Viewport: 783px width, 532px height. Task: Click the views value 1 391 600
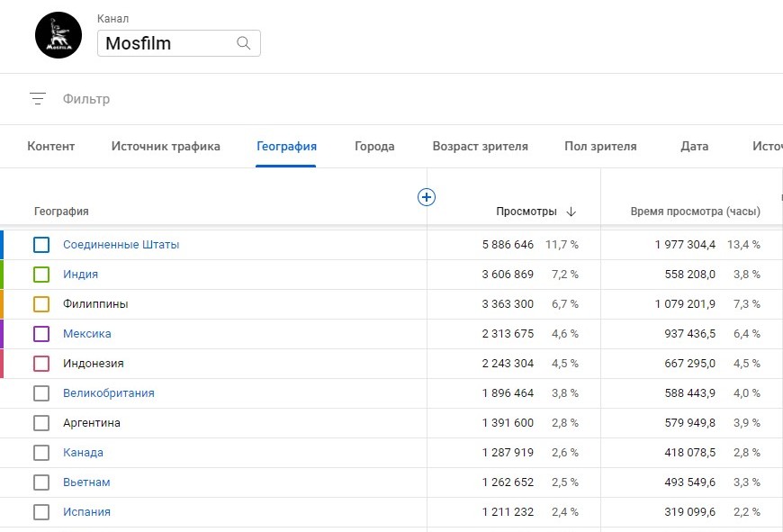508,422
